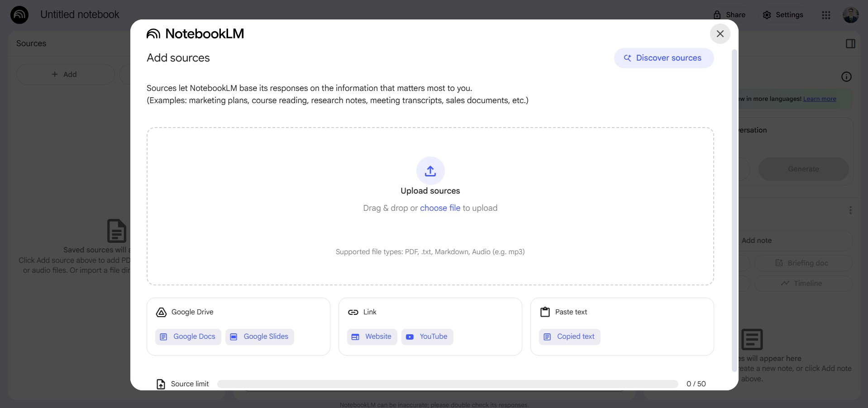Click the NotebookLM logo in dialog
Screen dimensions: 868x408
coord(195,34)
